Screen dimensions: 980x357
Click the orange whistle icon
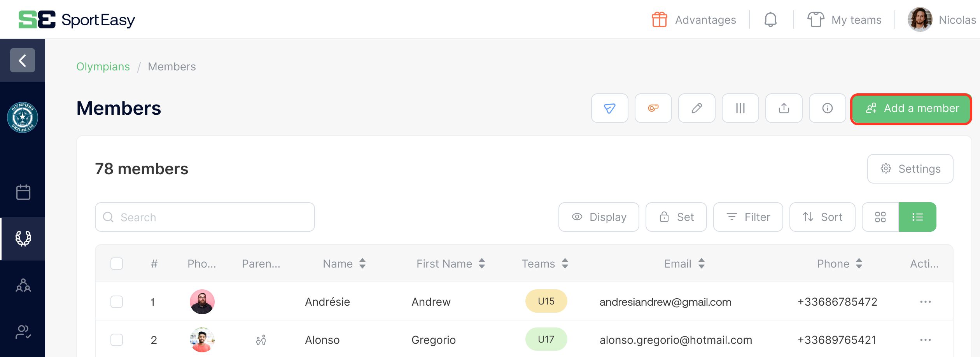[x=653, y=108]
